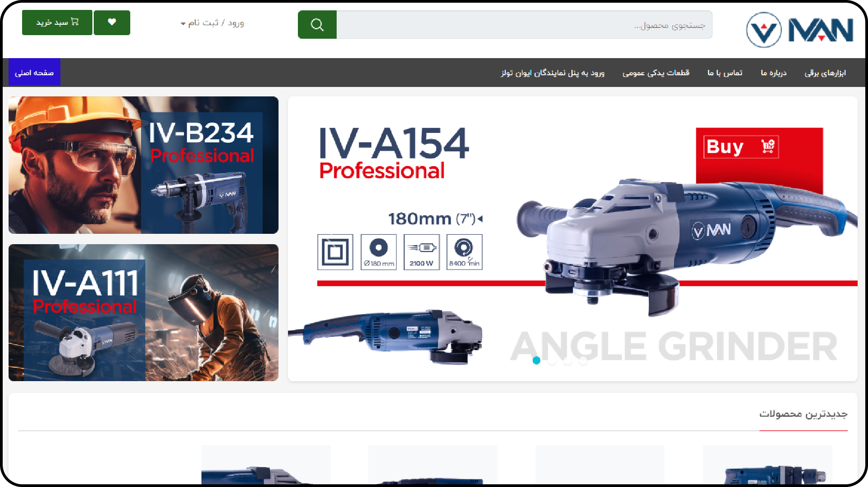Focus the product search field جستجوی محصول
The height and width of the screenshot is (487, 868).
(x=524, y=25)
